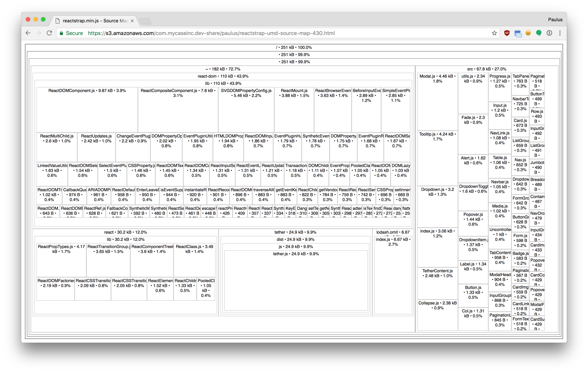Click the Progress.js 1.27 kB block
Viewport: 588px width, 373px height.
tap(500, 87)
